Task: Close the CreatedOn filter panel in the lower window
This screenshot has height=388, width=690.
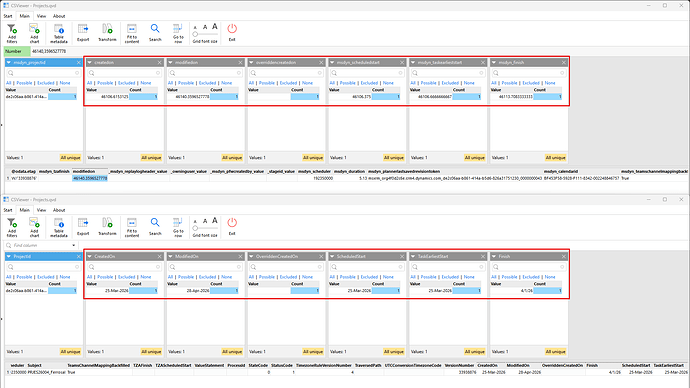Action: (159, 256)
